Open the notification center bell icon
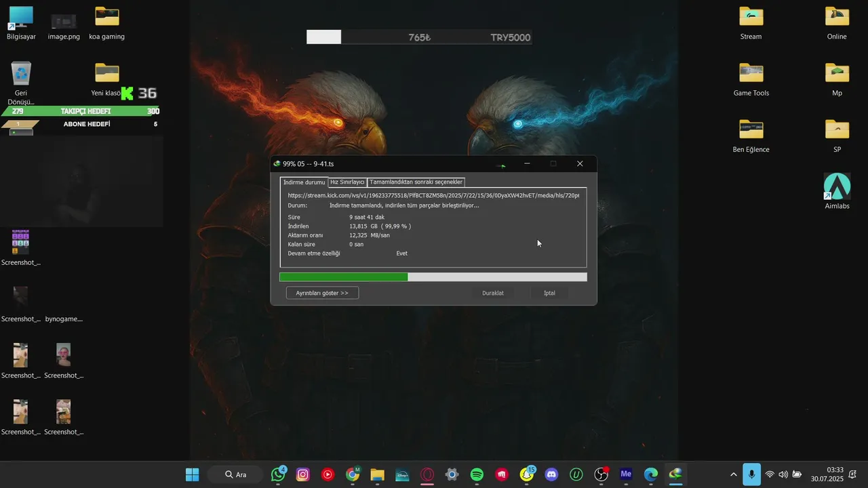 click(853, 474)
